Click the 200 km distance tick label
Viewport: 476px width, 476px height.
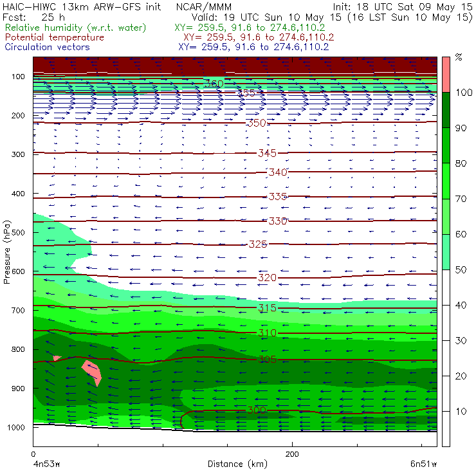(x=292, y=454)
